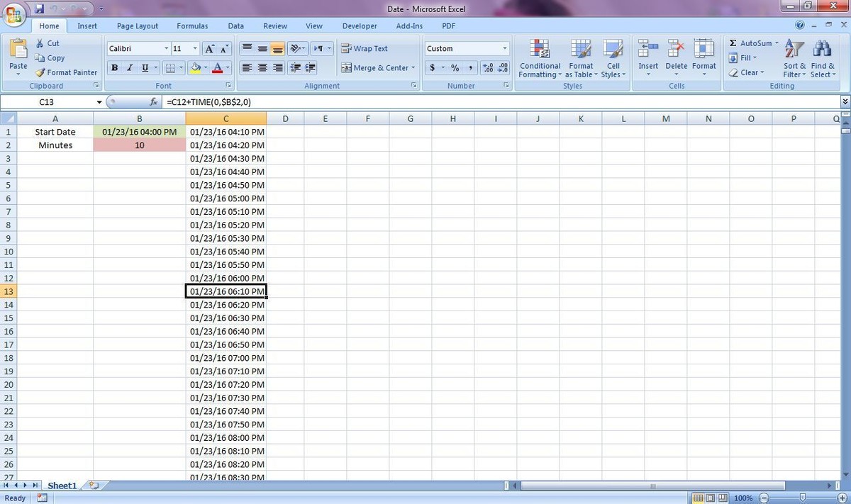Viewport: 851px width, 504px height.
Task: Open the Calibri font name dropdown
Action: [167, 49]
